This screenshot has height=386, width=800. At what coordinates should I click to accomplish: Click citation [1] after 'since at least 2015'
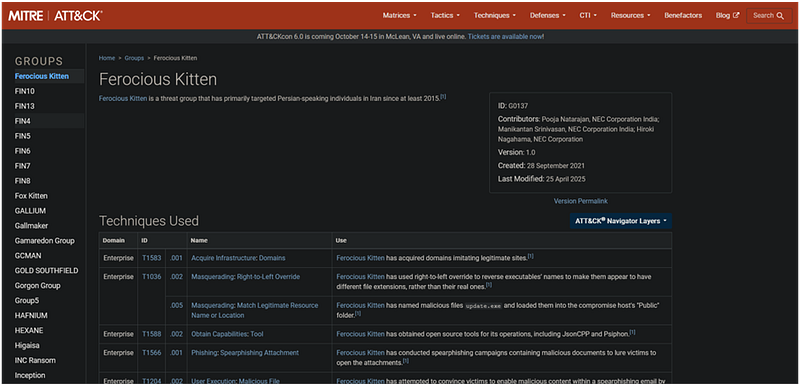click(x=443, y=97)
